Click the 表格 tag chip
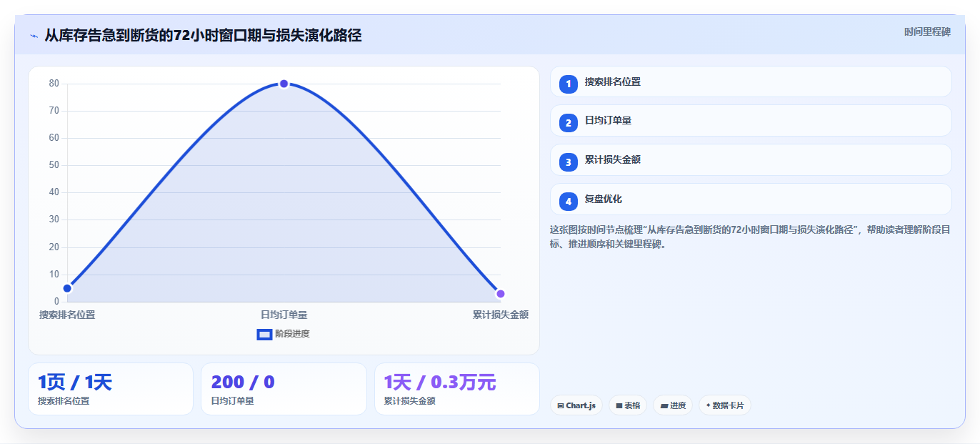The height and width of the screenshot is (444, 980). pyautogui.click(x=628, y=405)
